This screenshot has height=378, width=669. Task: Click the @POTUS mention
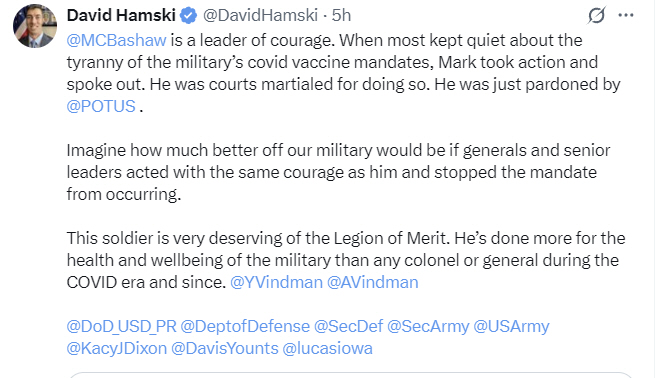(101, 106)
